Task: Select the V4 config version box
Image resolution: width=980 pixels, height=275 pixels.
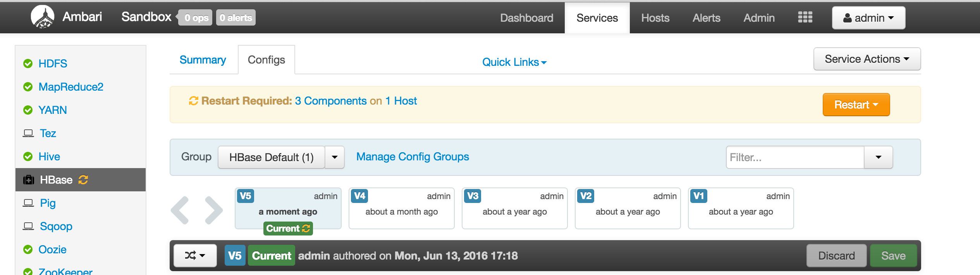Action: point(401,208)
